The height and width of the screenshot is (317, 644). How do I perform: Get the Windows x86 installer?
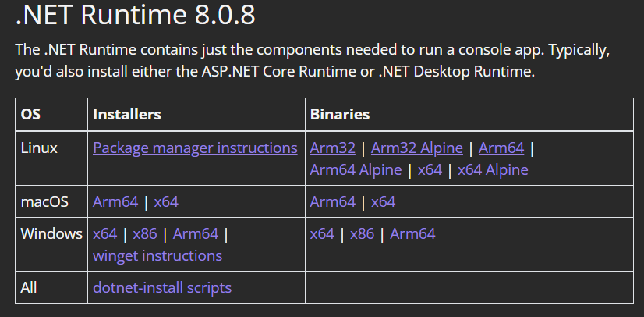click(145, 233)
